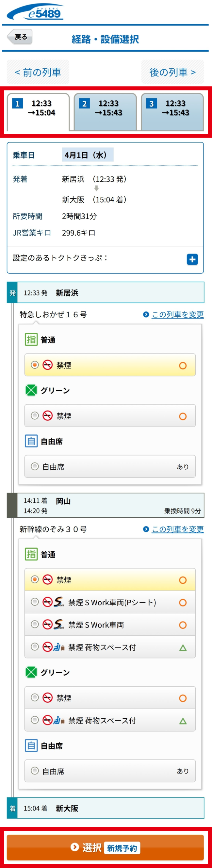Screen dimensions: 212x868
Task: Click the 自 free seat icon for のぞみ30号
Action: [x=31, y=746]
